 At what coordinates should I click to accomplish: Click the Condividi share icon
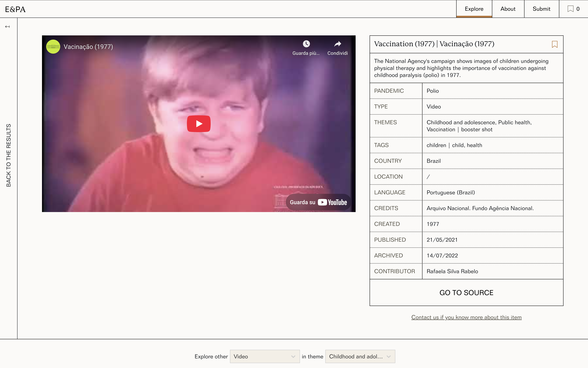[338, 44]
